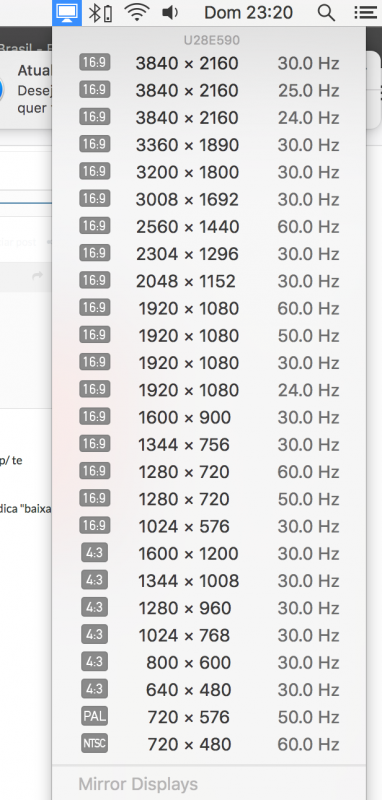Open the Wi-Fi menu icon

137,13
